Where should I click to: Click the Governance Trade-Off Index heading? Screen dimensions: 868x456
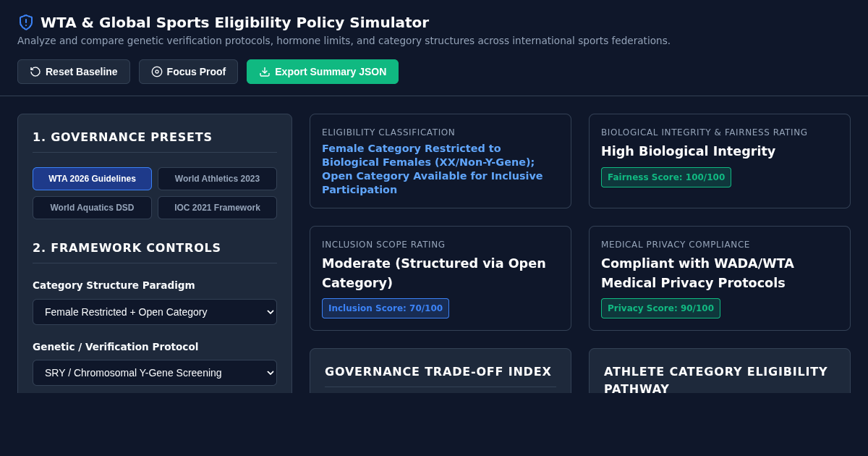click(438, 371)
